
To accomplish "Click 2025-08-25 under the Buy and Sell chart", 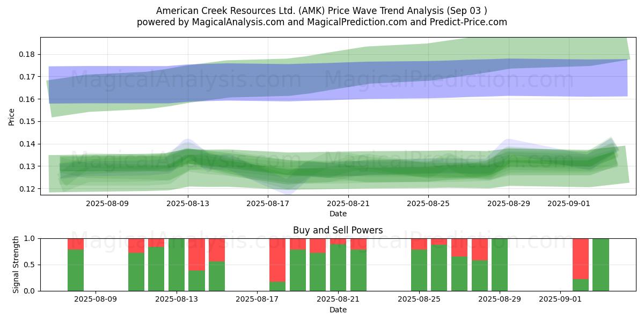I will (419, 299).
